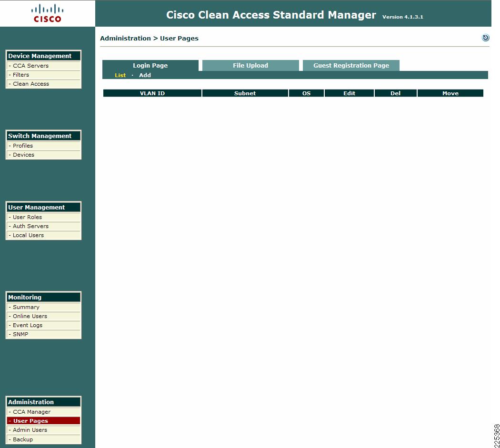Open the Guest Registration Page tab
The image size is (500, 448).
tap(351, 65)
